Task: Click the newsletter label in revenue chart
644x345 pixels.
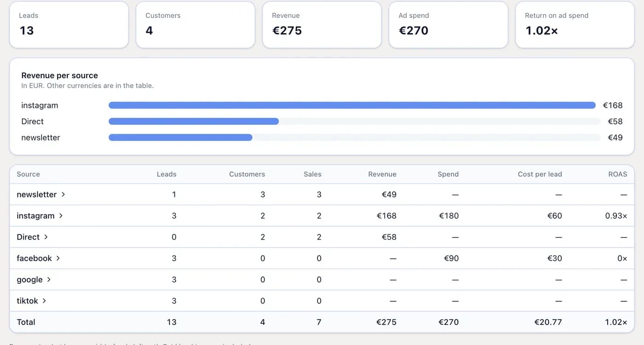Action: pos(40,138)
